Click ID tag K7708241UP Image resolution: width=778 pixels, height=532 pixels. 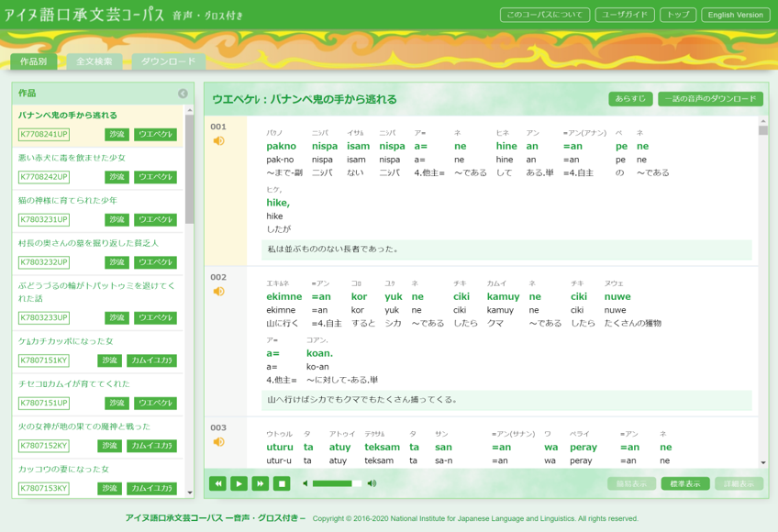[44, 135]
